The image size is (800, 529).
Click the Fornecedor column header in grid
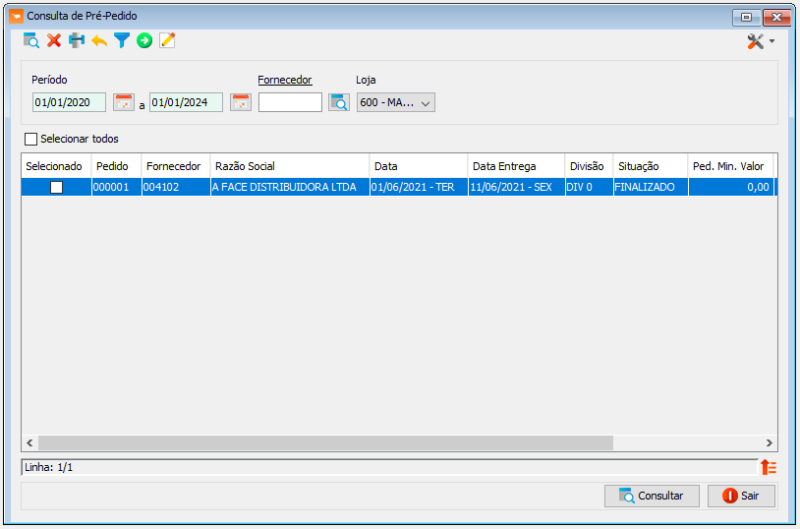176,166
